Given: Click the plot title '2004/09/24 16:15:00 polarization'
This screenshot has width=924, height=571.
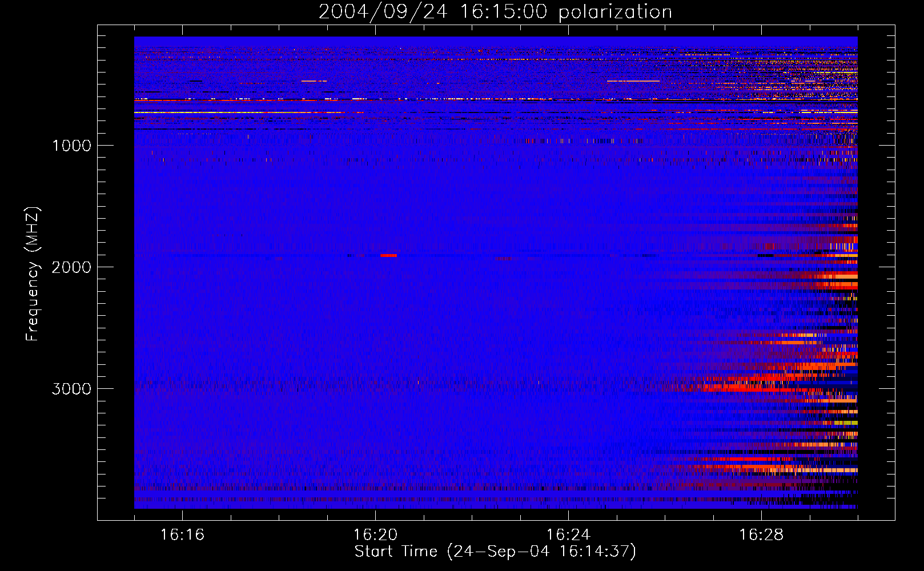Looking at the screenshot, I should (x=495, y=12).
